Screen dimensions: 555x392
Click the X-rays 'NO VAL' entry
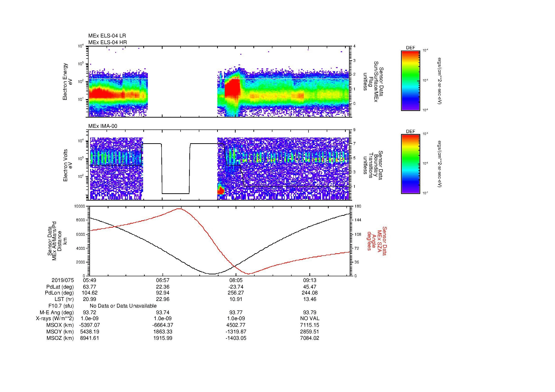[310, 318]
